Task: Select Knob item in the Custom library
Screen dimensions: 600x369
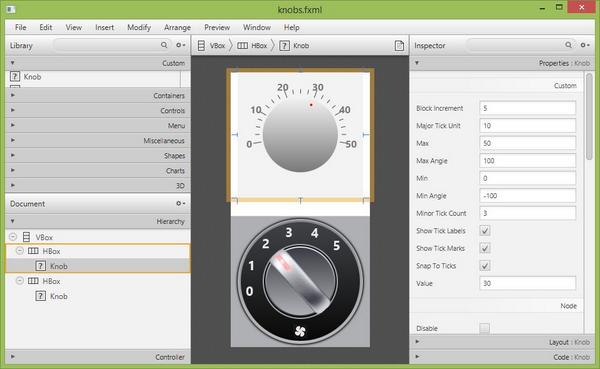Action: (93, 77)
